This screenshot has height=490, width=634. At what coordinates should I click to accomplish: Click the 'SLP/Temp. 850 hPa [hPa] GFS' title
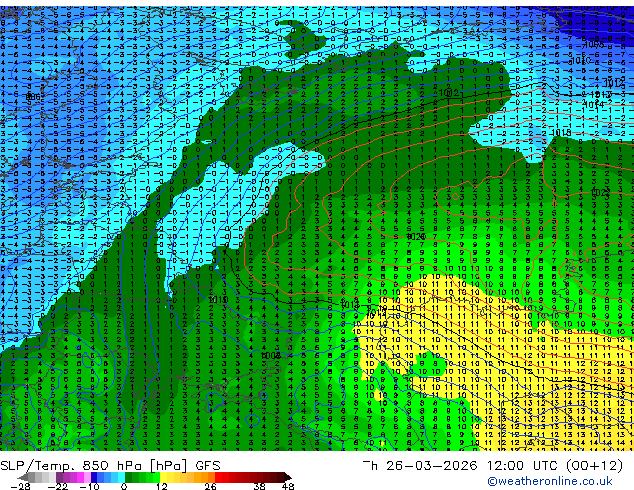coord(110,466)
